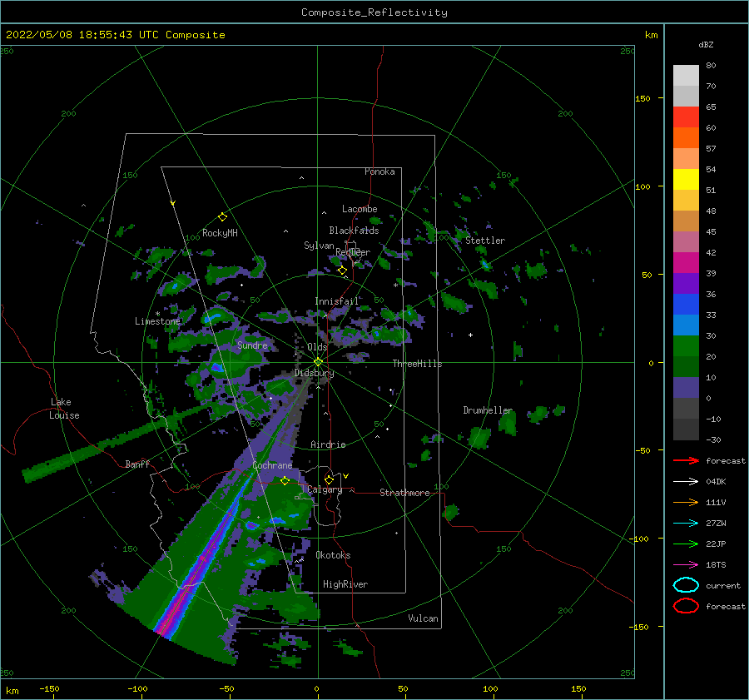This screenshot has width=749, height=700.
Task: Select the cyan 'current' ellipse icon
Action: (686, 585)
